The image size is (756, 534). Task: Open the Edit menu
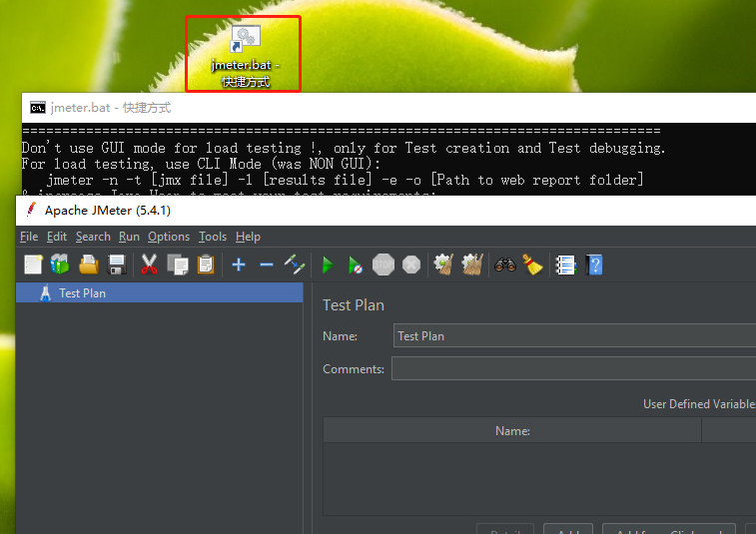pyautogui.click(x=57, y=237)
